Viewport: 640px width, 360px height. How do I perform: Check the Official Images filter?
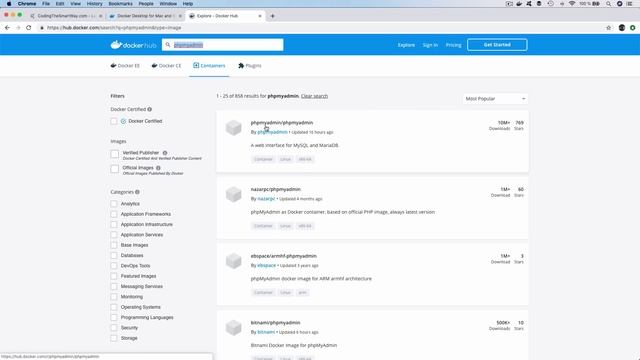point(115,169)
